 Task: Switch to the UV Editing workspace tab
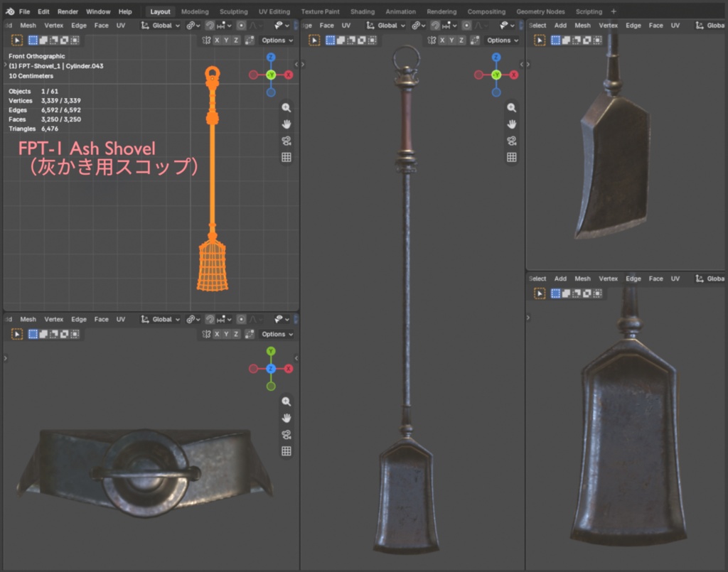click(x=274, y=11)
